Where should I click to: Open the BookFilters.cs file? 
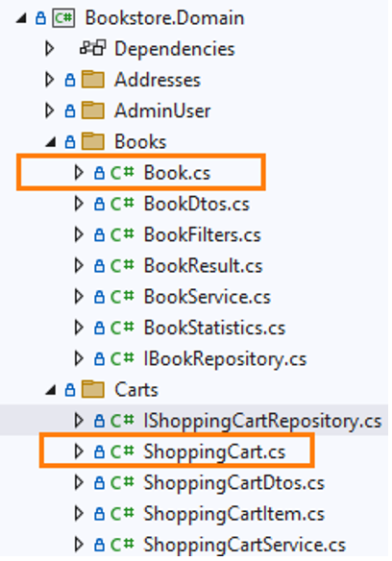click(x=203, y=235)
